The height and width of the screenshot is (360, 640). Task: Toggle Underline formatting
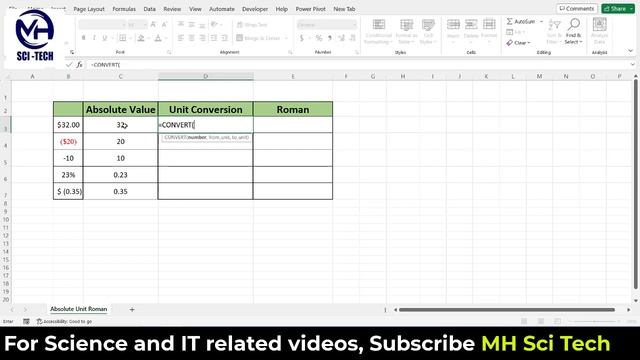pyautogui.click(x=105, y=38)
